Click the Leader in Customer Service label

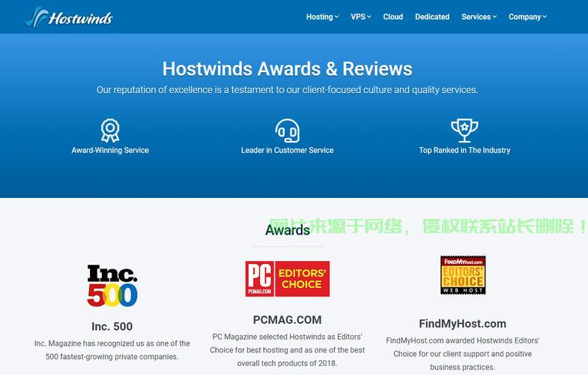(287, 150)
